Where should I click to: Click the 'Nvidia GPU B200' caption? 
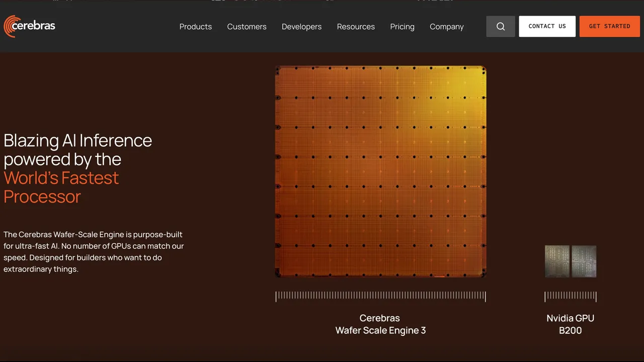[571, 324]
